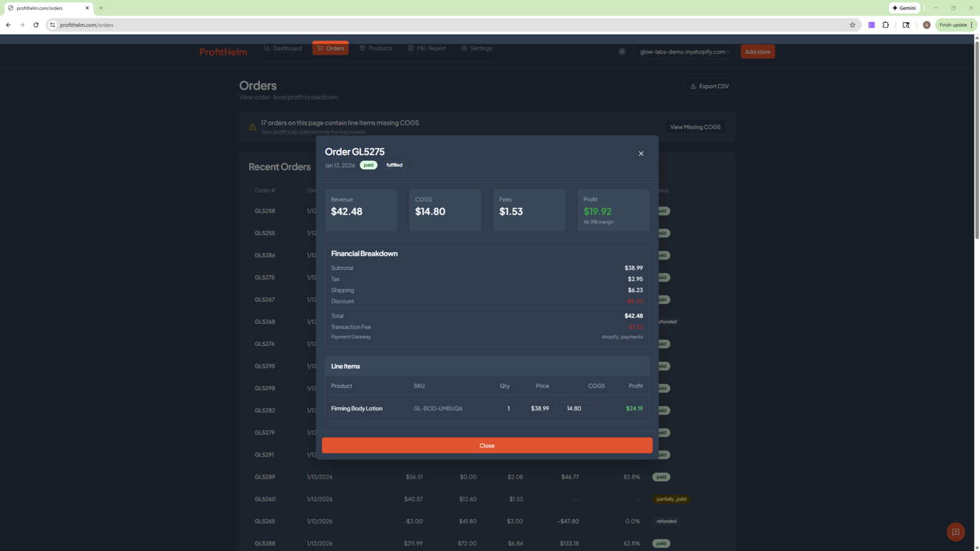This screenshot has height=551, width=980.
Task: Click the SKU GL-BOD-UMBUQA text
Action: coord(438,408)
